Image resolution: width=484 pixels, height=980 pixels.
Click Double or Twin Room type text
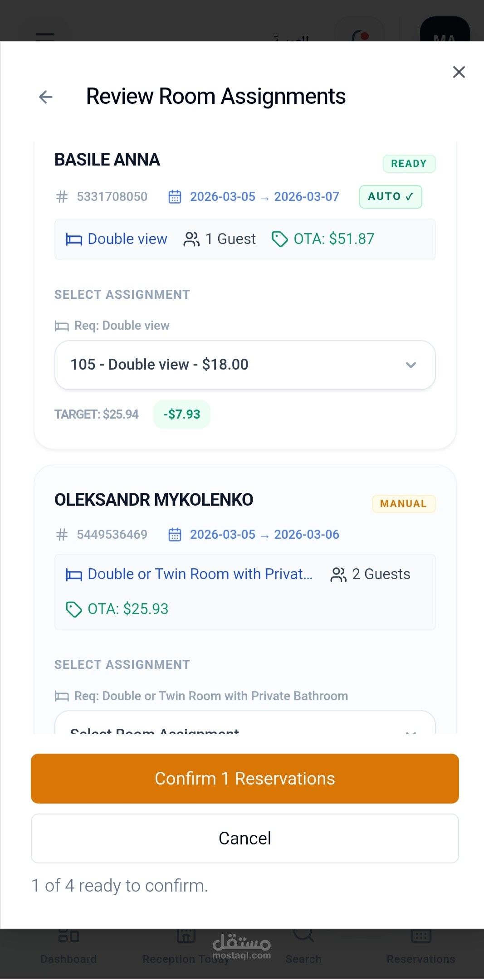click(x=200, y=575)
